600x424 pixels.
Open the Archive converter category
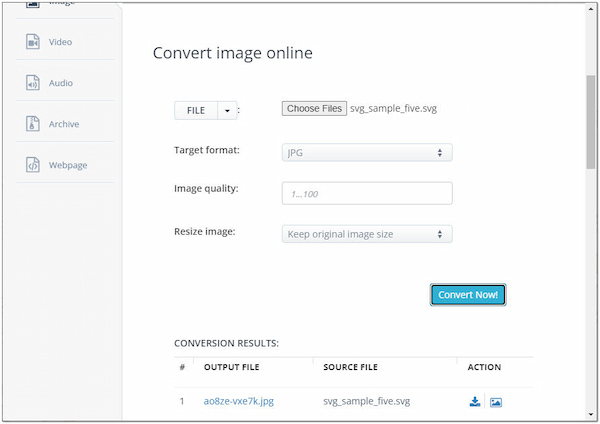65,124
